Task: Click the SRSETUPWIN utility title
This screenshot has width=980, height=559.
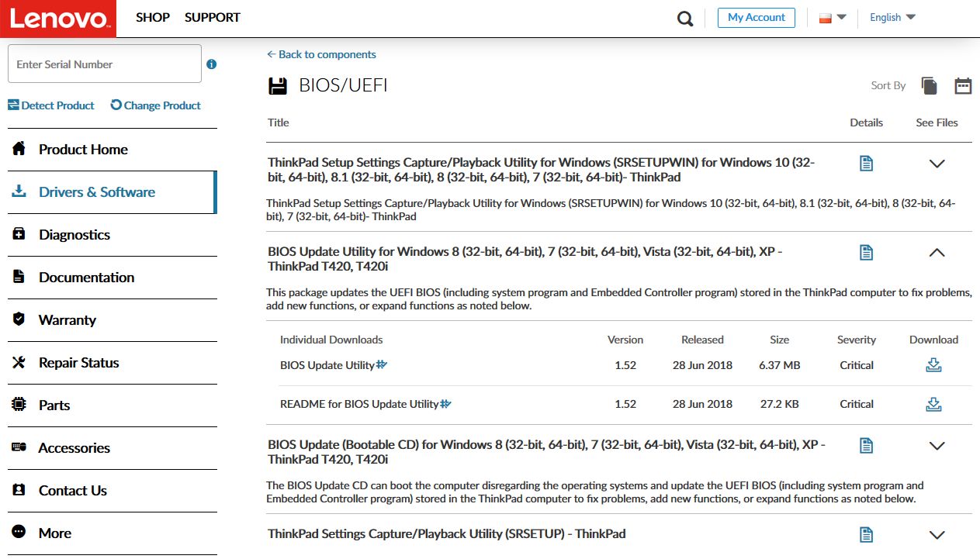Action: click(541, 170)
